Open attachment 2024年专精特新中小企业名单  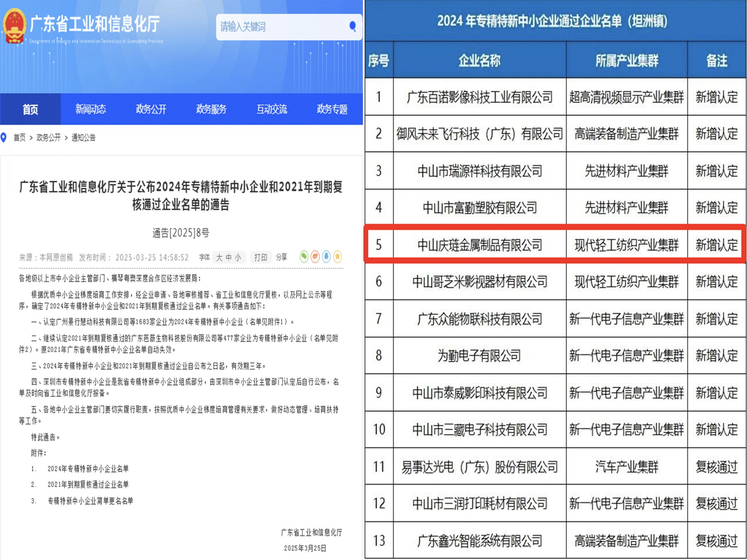click(x=88, y=469)
